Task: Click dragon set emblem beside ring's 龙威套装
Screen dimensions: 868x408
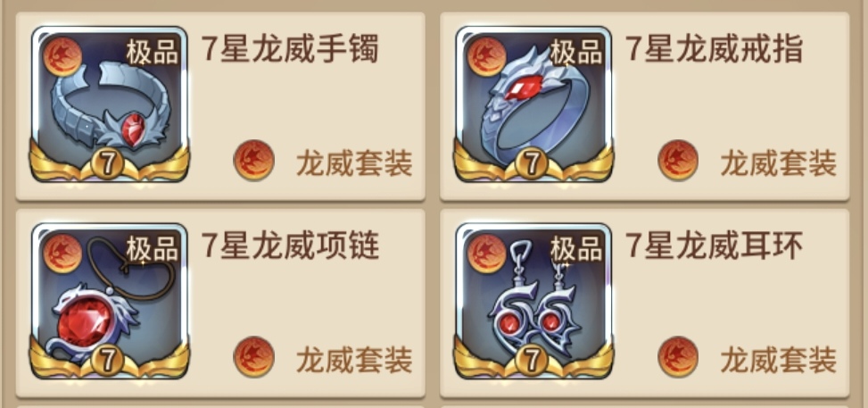Action: coord(678,160)
